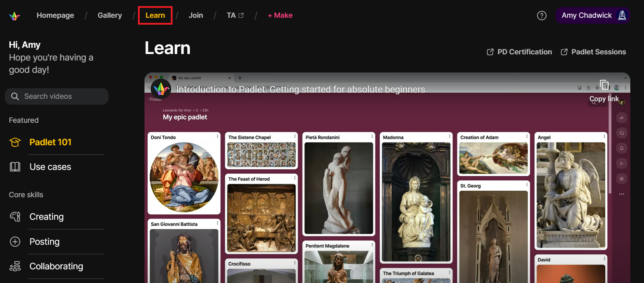Click the "The Triumph of Galatea" card title
Image resolution: width=644 pixels, height=283 pixels.
[x=408, y=273]
